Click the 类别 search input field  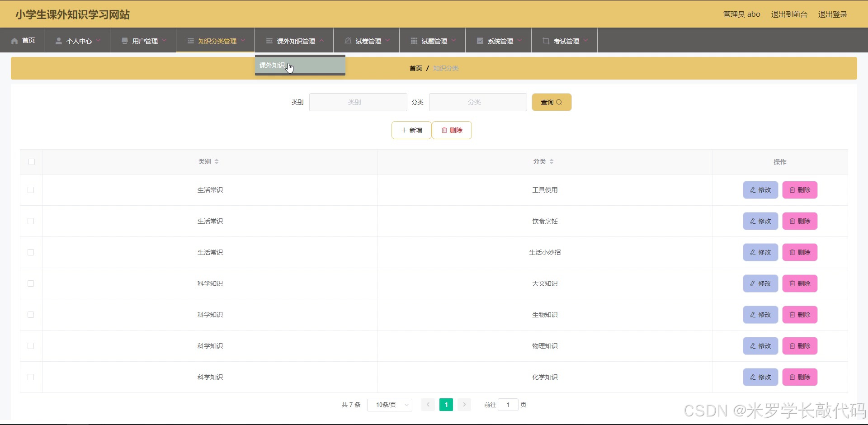358,102
